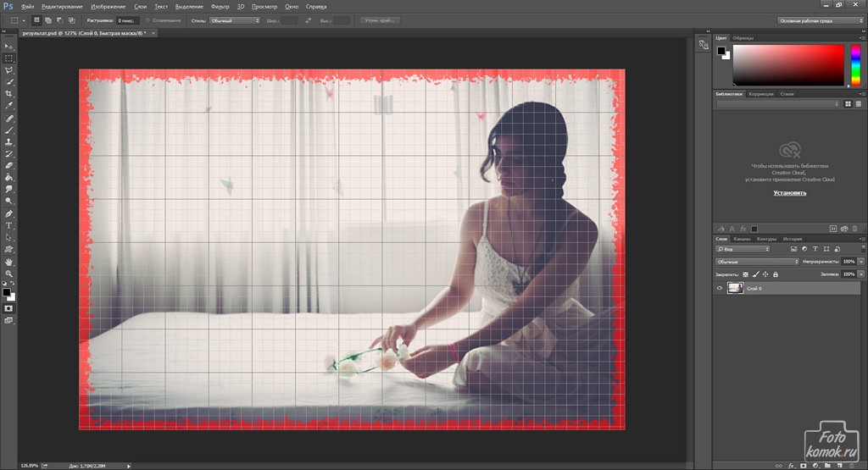Click the Уточн. край button
Image resolution: width=868 pixels, height=470 pixels.
tap(381, 19)
